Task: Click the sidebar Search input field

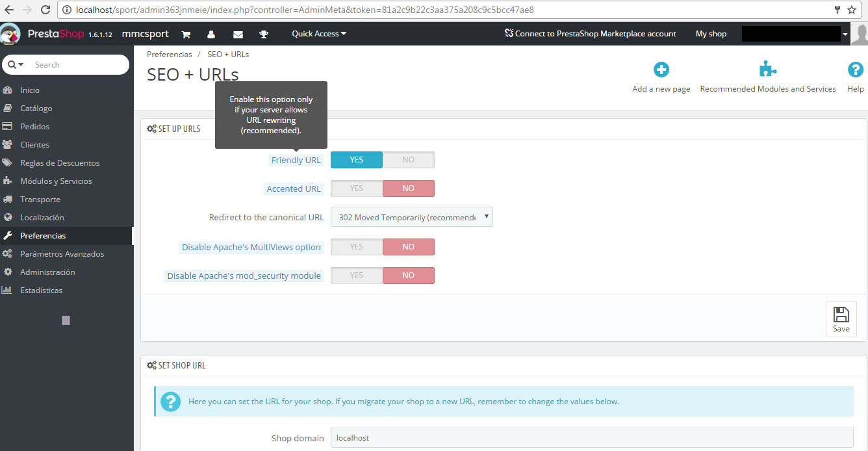Action: point(78,64)
